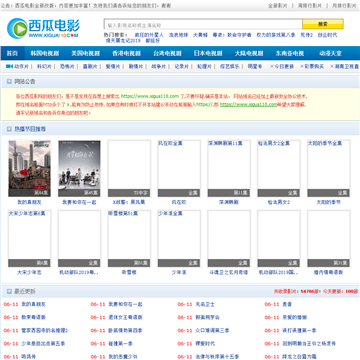Open the 周排行影片 link at top

[310, 6]
